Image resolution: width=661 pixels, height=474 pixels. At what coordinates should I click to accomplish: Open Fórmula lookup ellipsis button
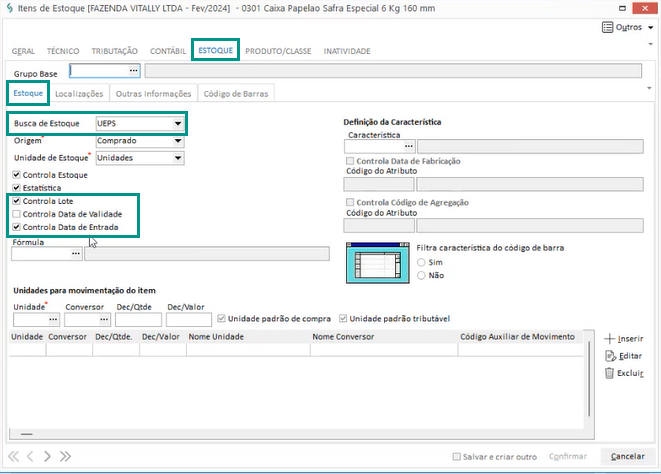tap(75, 253)
